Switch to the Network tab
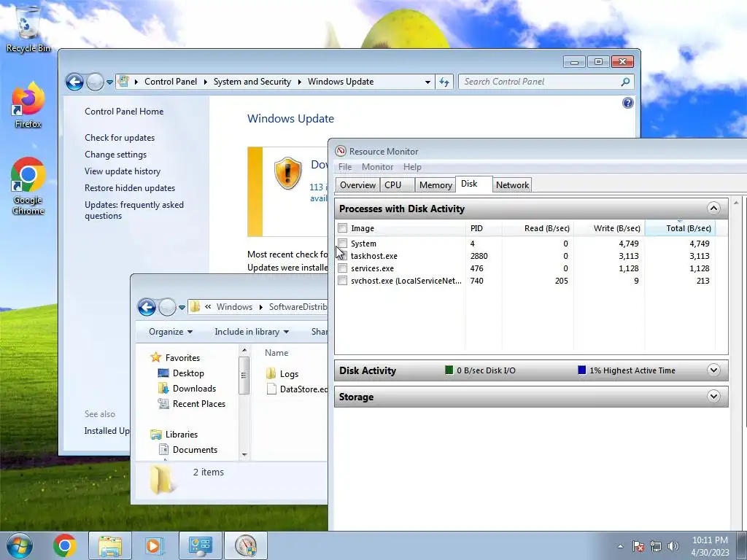 tap(512, 184)
